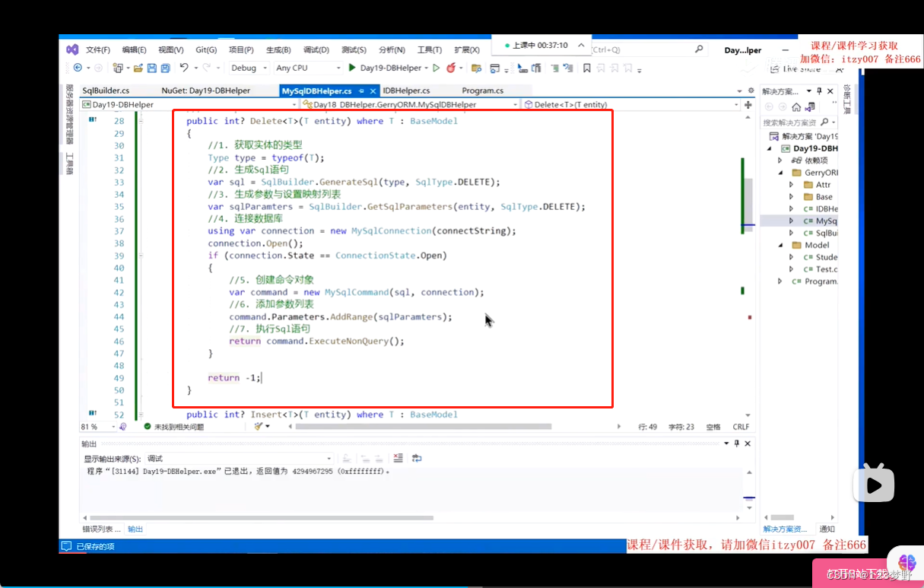Viewport: 924px width, 588px height.
Task: Switch to the SqlBuilder.cs tab
Action: (x=106, y=91)
